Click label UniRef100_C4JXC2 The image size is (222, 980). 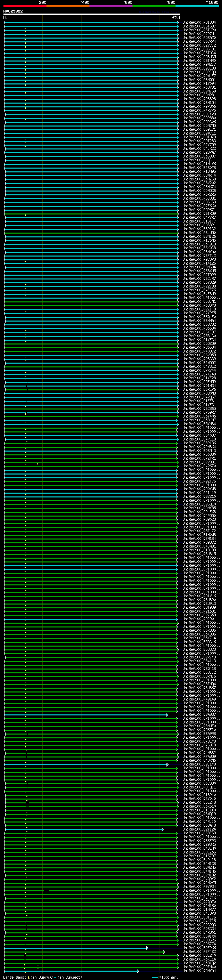tap(199, 149)
